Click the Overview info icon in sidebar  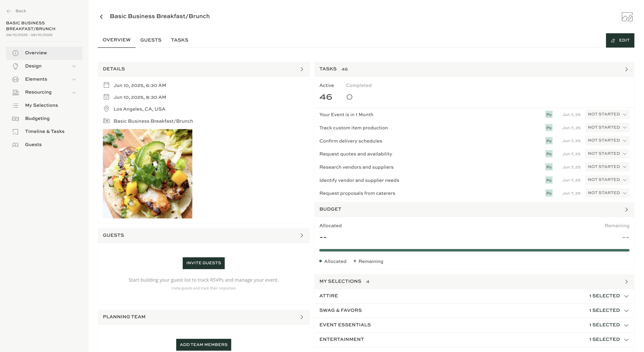point(15,53)
